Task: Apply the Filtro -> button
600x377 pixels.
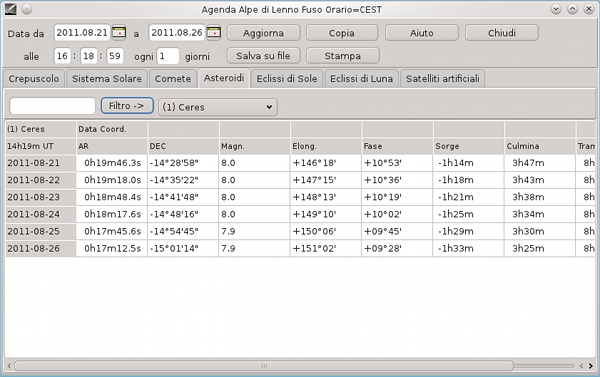Action: tap(127, 106)
